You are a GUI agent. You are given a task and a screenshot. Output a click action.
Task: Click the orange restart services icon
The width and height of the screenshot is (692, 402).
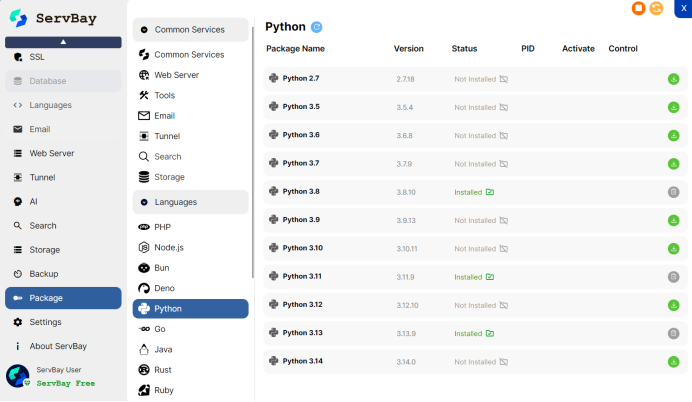(656, 8)
